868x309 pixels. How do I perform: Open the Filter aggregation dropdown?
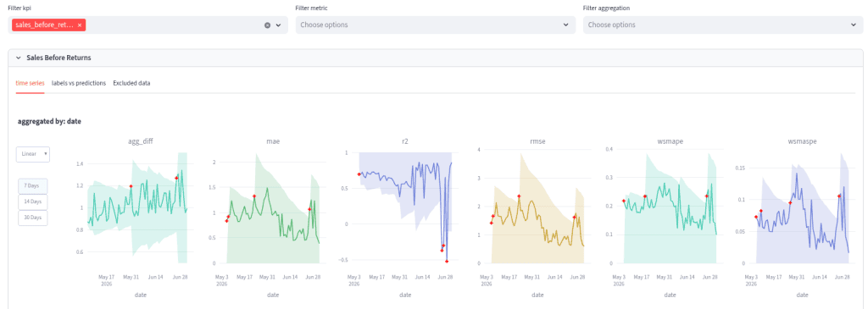722,25
